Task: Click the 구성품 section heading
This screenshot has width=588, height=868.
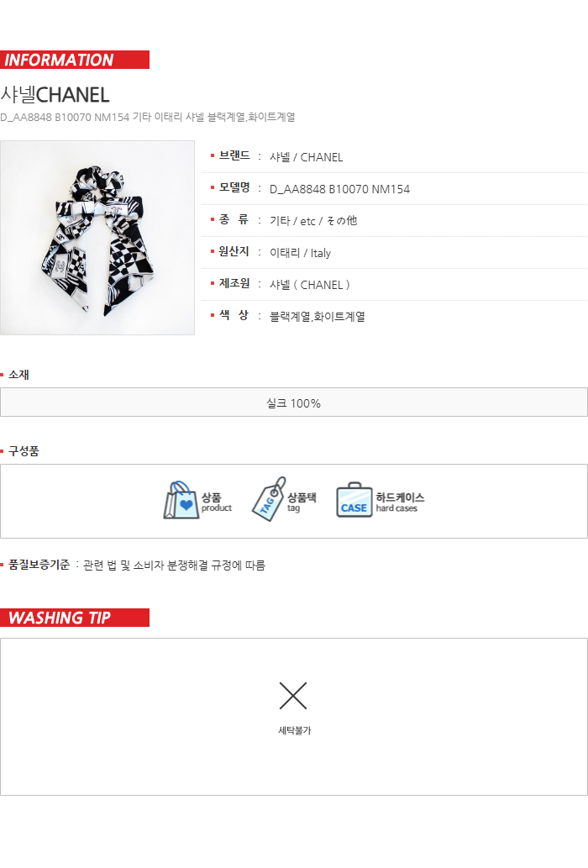Action: [x=24, y=451]
